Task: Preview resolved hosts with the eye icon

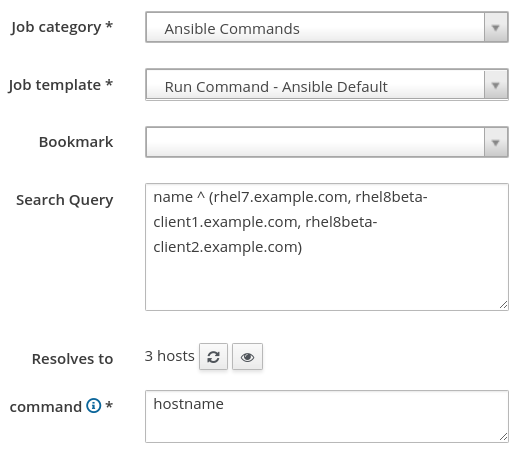Action: point(247,357)
